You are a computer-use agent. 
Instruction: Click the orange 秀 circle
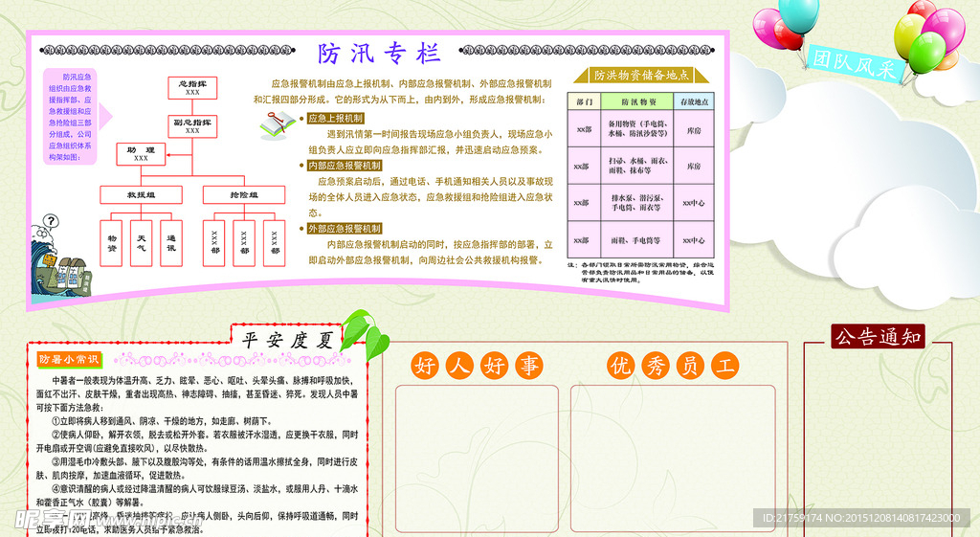[656, 365]
